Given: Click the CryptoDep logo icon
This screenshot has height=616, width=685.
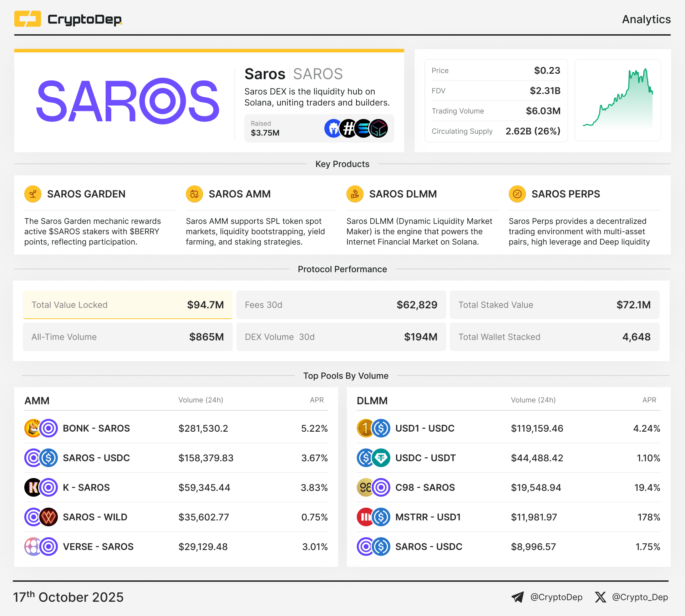Looking at the screenshot, I should (x=27, y=19).
